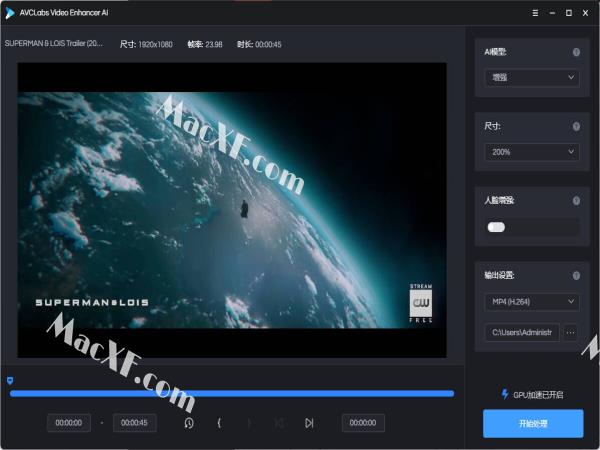Viewport: 600px width, 450px height.
Task: Click the AVCLabs app logo icon
Action: (x=10, y=13)
